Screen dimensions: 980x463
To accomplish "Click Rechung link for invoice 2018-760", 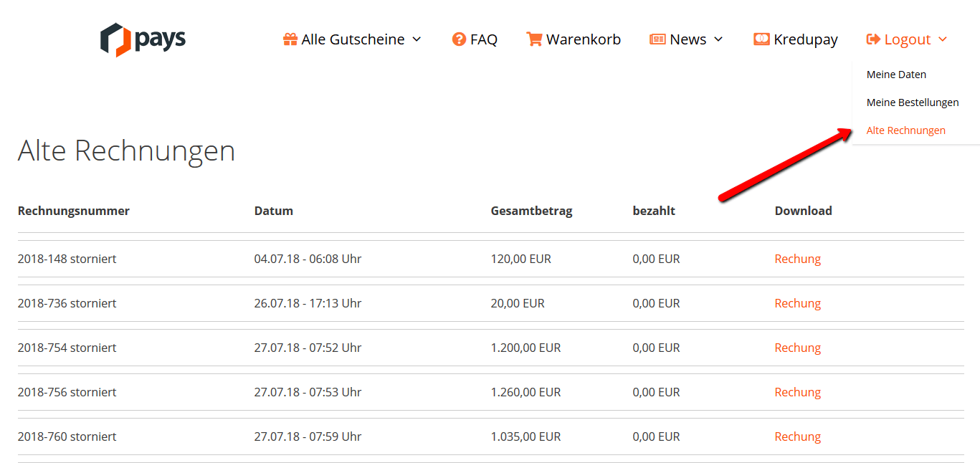I will click(797, 436).
